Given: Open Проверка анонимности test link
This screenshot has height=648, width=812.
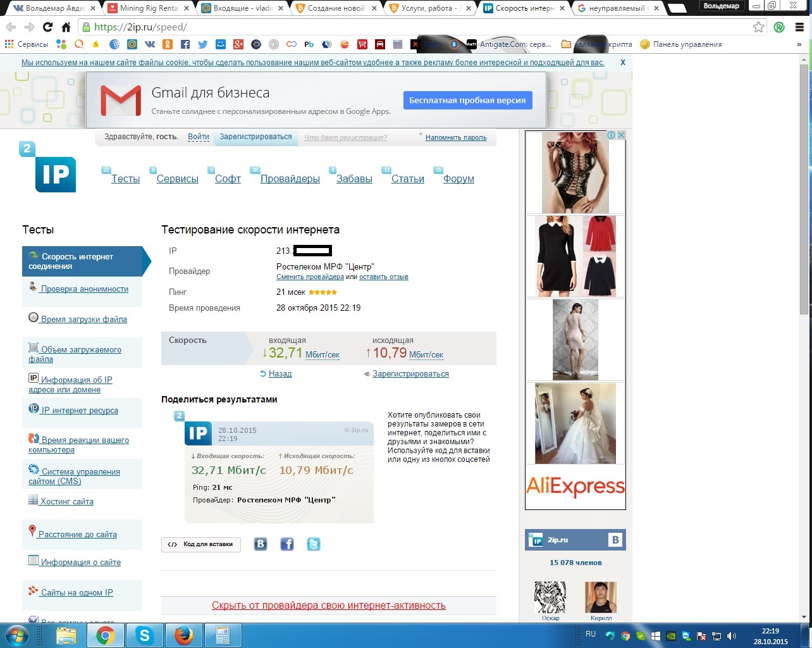Looking at the screenshot, I should [84, 289].
